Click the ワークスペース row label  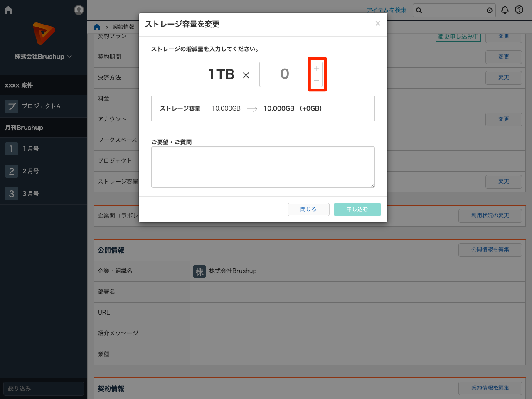click(117, 140)
